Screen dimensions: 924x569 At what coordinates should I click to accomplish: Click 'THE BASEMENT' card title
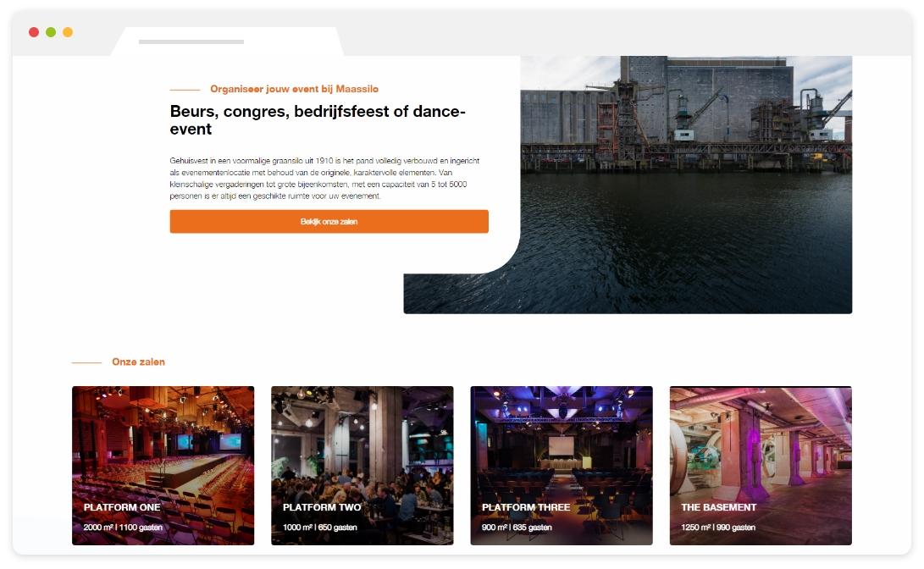pyautogui.click(x=719, y=507)
